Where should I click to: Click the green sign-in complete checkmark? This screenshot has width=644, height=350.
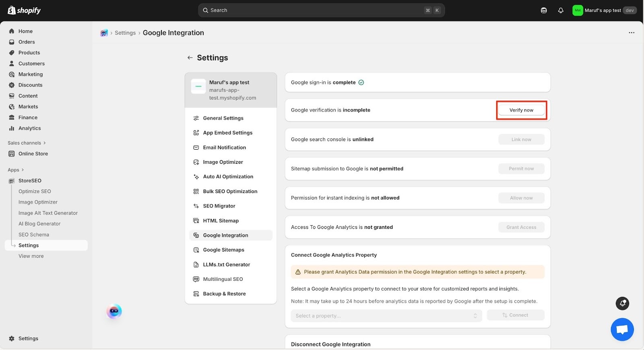pyautogui.click(x=361, y=82)
